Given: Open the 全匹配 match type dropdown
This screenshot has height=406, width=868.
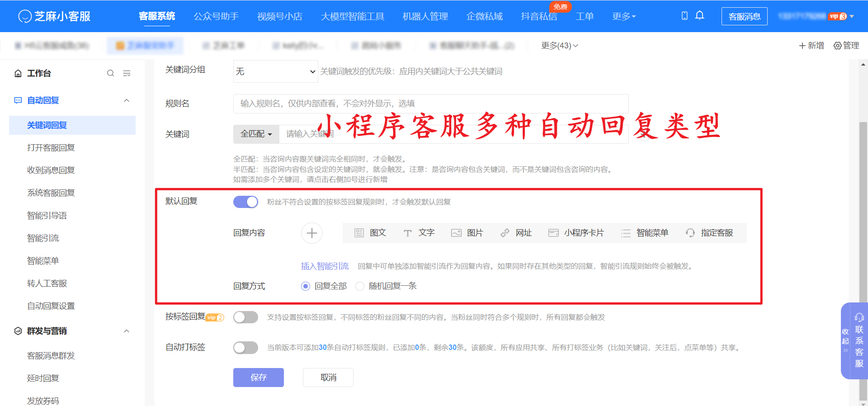Looking at the screenshot, I should coord(256,134).
